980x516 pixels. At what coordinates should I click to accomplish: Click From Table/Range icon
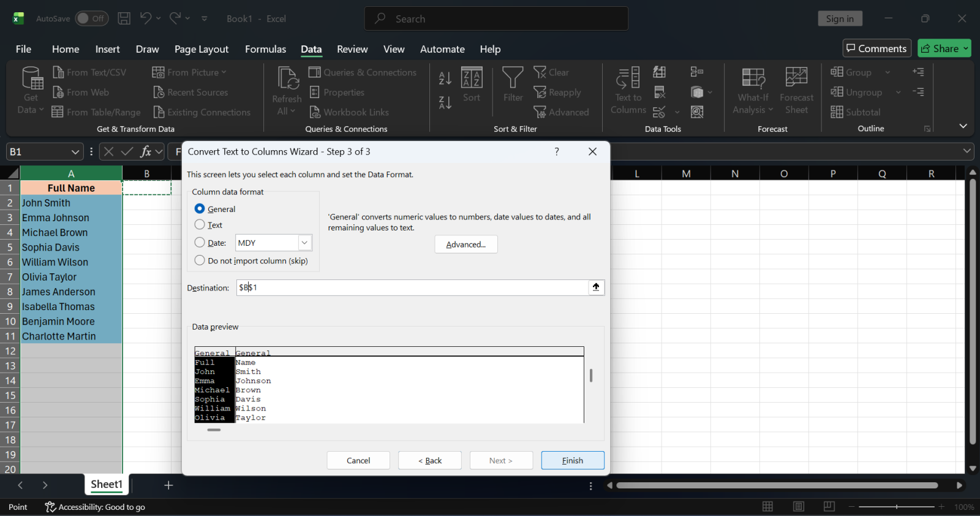58,112
